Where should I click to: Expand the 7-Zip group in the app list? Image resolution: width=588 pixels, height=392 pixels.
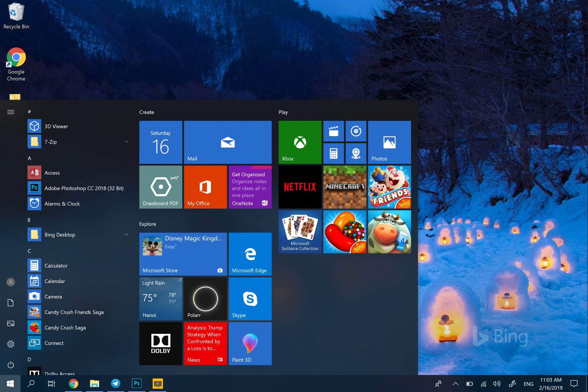[126, 142]
